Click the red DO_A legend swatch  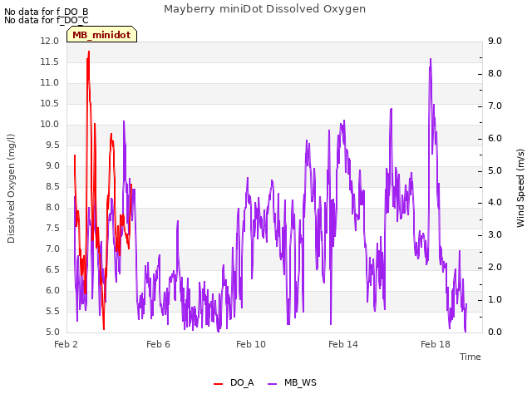click(x=218, y=384)
